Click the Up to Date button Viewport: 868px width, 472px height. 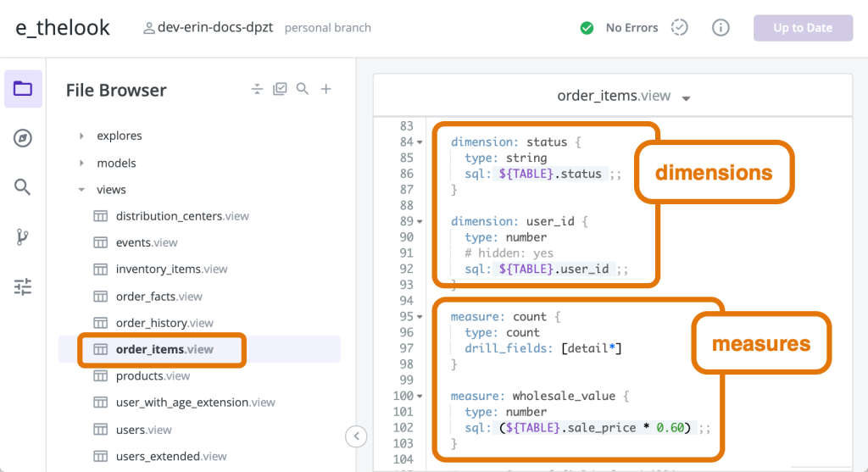click(802, 28)
